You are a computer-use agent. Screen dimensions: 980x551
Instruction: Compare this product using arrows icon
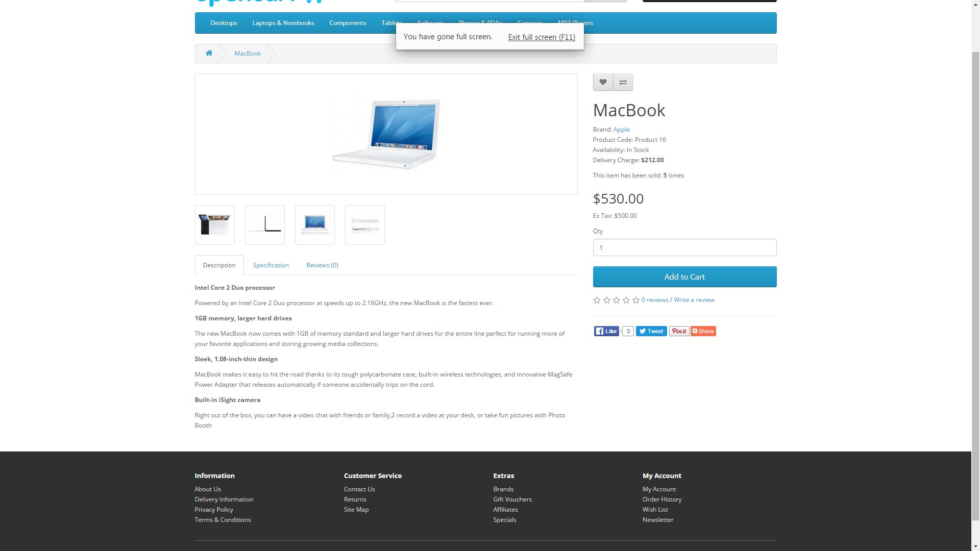tap(623, 82)
